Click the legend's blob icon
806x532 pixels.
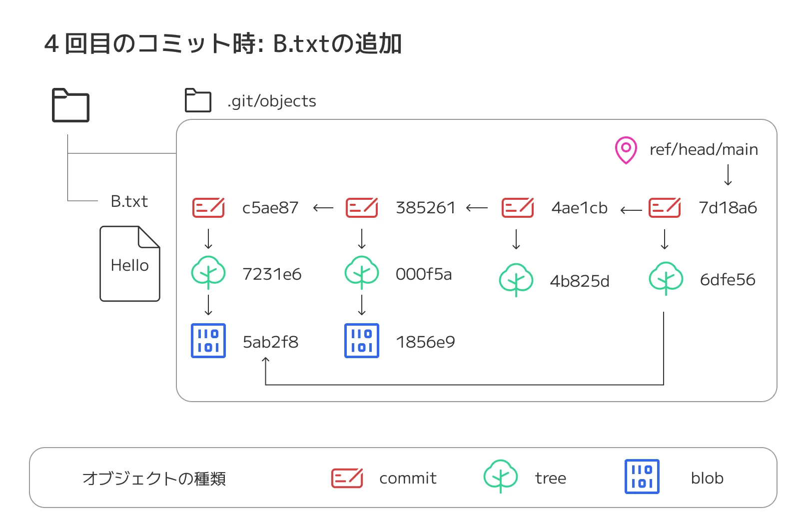[642, 477]
